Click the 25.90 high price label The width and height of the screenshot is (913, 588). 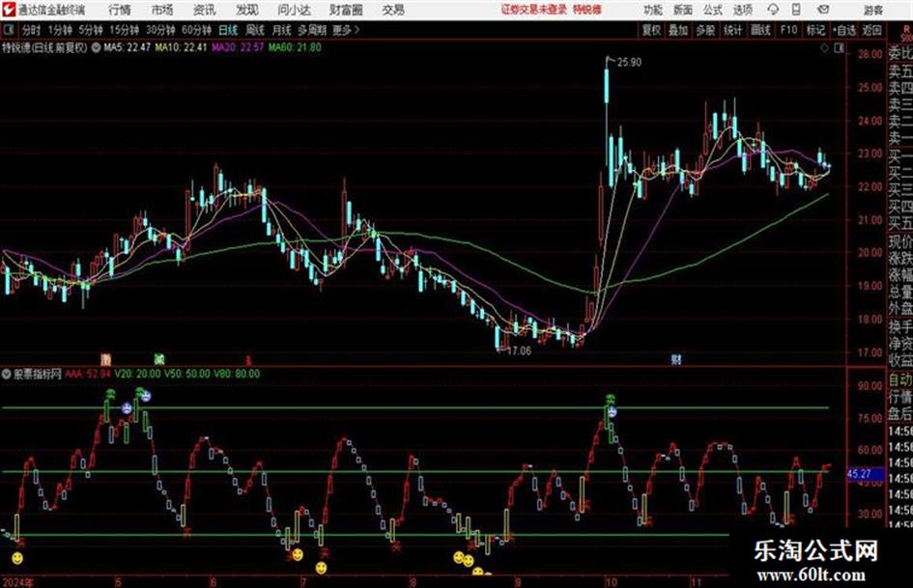tap(629, 62)
